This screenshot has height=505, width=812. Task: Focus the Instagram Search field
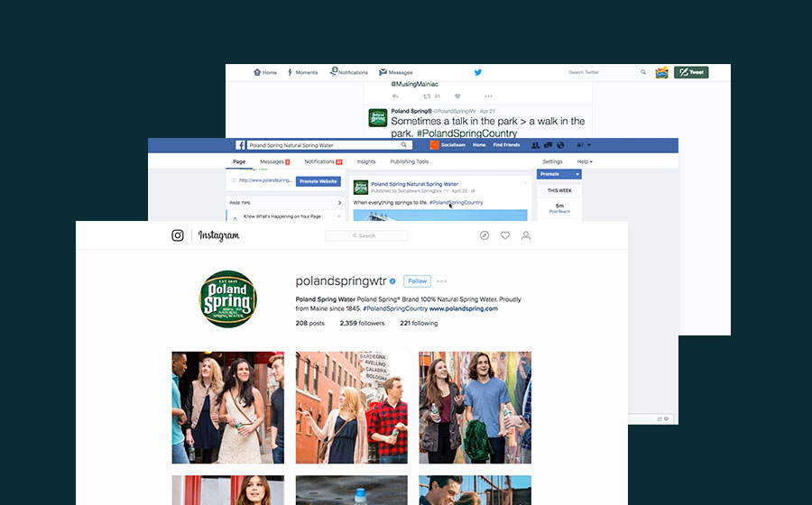pyautogui.click(x=365, y=235)
